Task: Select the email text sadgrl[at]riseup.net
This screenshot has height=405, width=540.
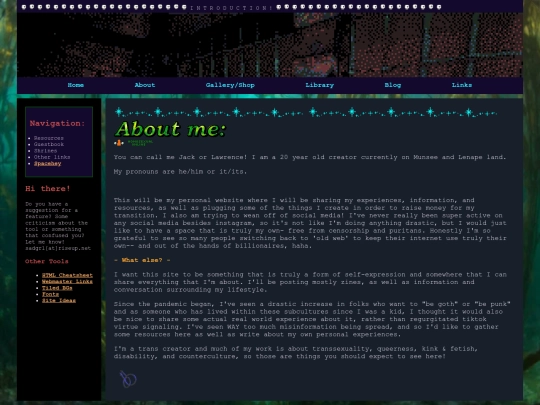Action: tap(58, 248)
